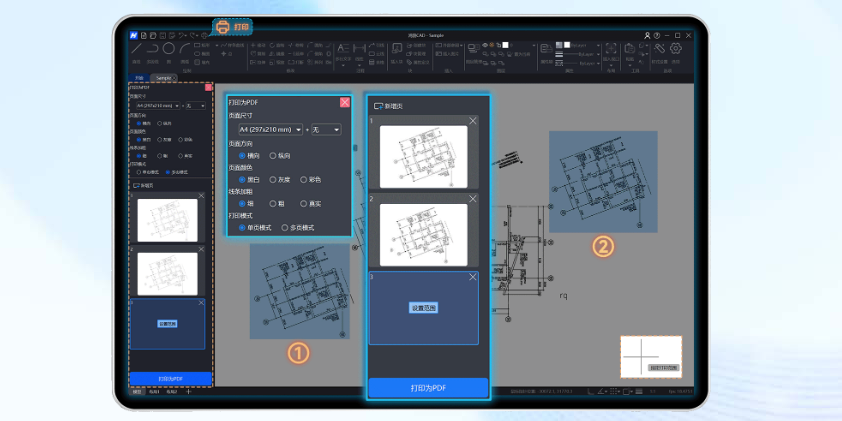Select the Line drawing tool in the ribbon
This screenshot has width=842, height=421.
coord(135,49)
